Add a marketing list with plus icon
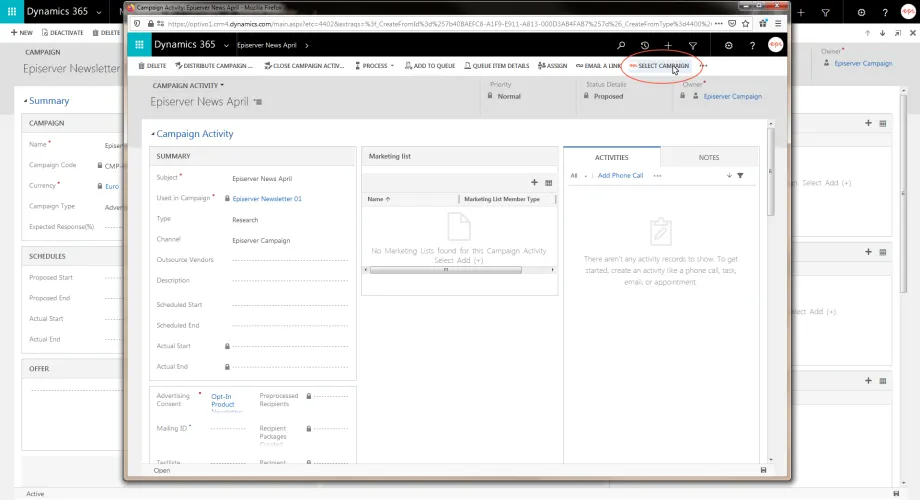 click(534, 183)
